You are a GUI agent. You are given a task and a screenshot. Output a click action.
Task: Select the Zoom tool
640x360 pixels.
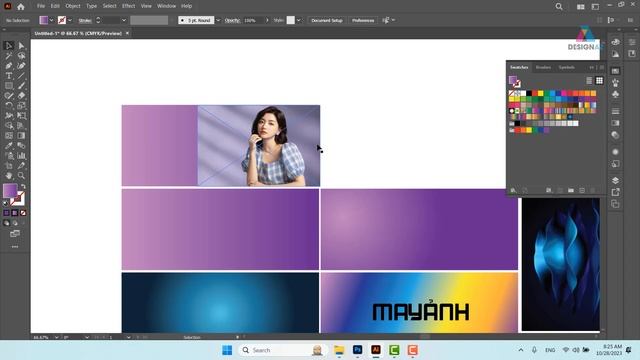(21, 176)
